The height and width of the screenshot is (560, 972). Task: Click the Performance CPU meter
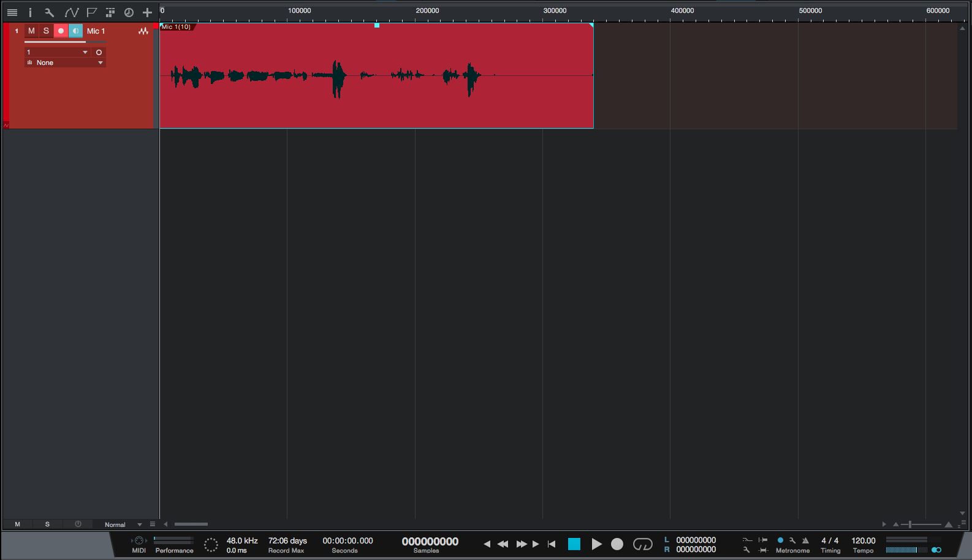(173, 540)
